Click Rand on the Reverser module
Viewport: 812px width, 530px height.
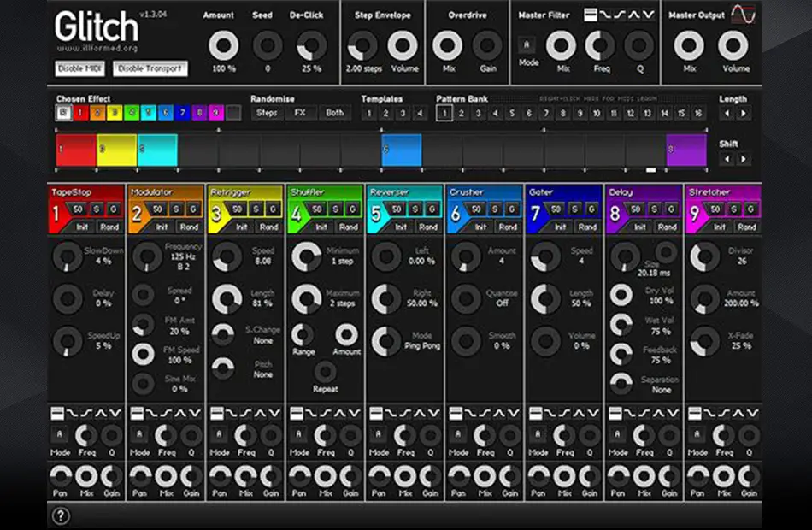pos(427,227)
